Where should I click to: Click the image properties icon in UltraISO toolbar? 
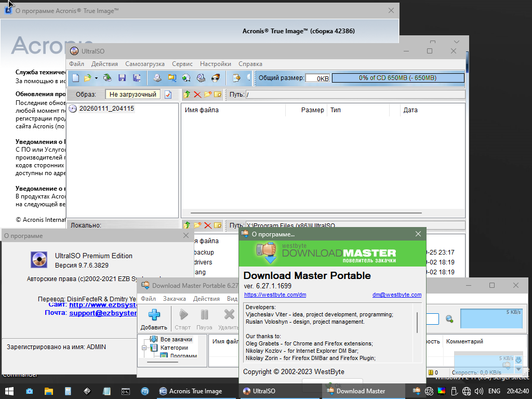tap(236, 78)
